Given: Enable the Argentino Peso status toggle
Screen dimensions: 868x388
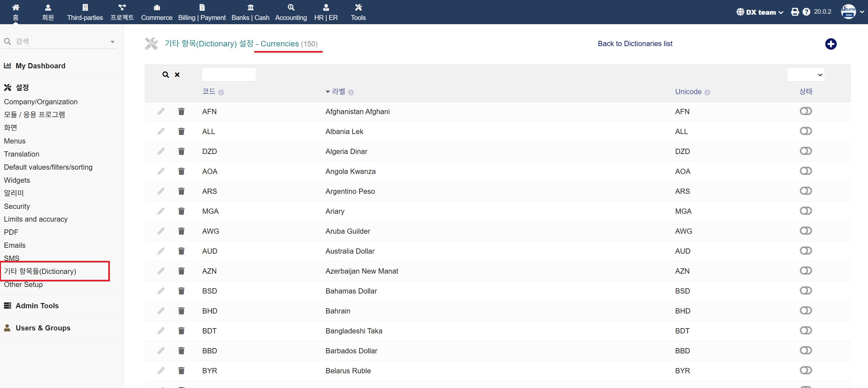Looking at the screenshot, I should tap(805, 191).
